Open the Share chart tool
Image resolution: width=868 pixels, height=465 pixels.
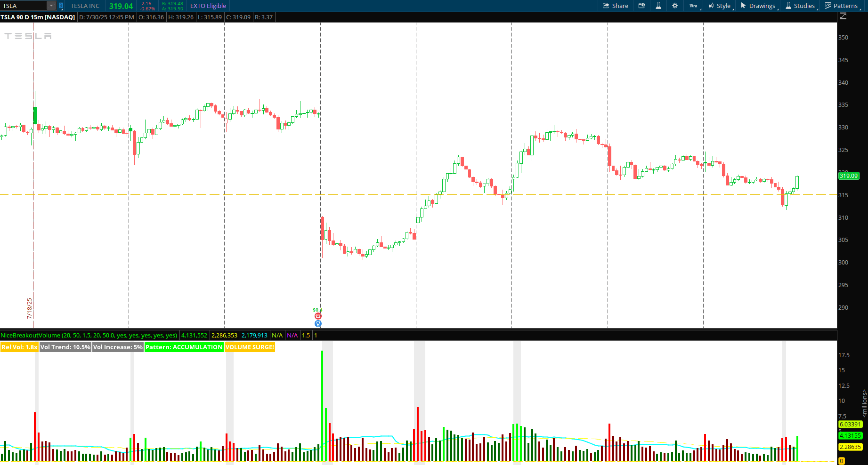615,6
